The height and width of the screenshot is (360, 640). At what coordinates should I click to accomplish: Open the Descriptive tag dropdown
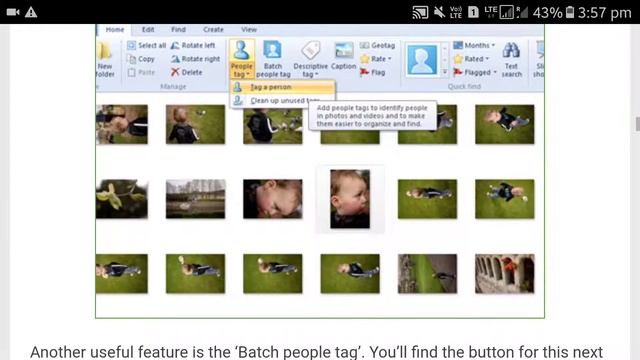311,59
